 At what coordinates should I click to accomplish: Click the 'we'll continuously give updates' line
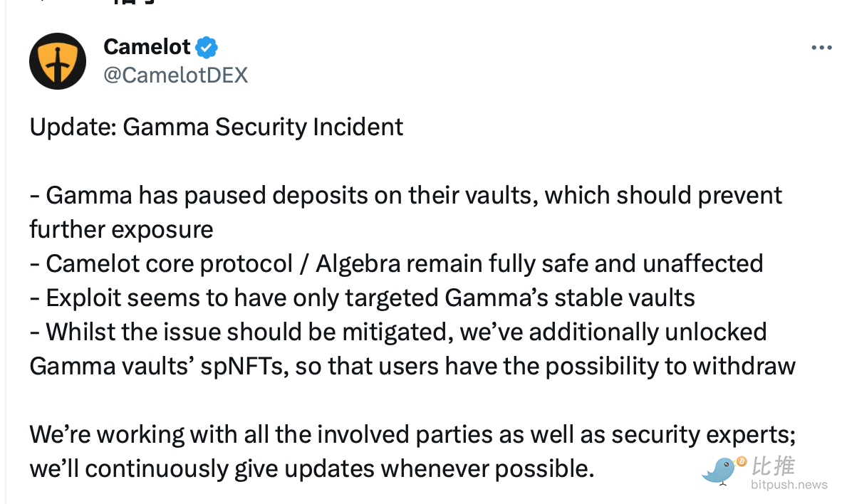(311, 468)
